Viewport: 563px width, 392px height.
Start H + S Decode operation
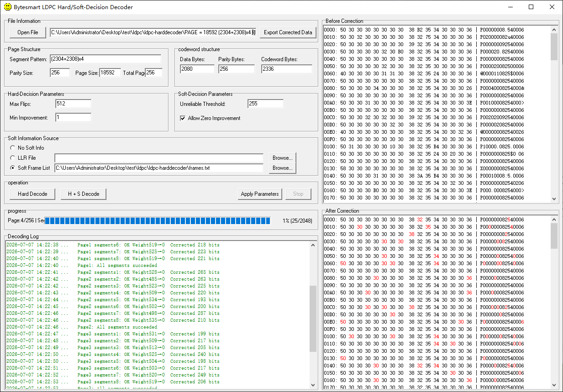(84, 194)
